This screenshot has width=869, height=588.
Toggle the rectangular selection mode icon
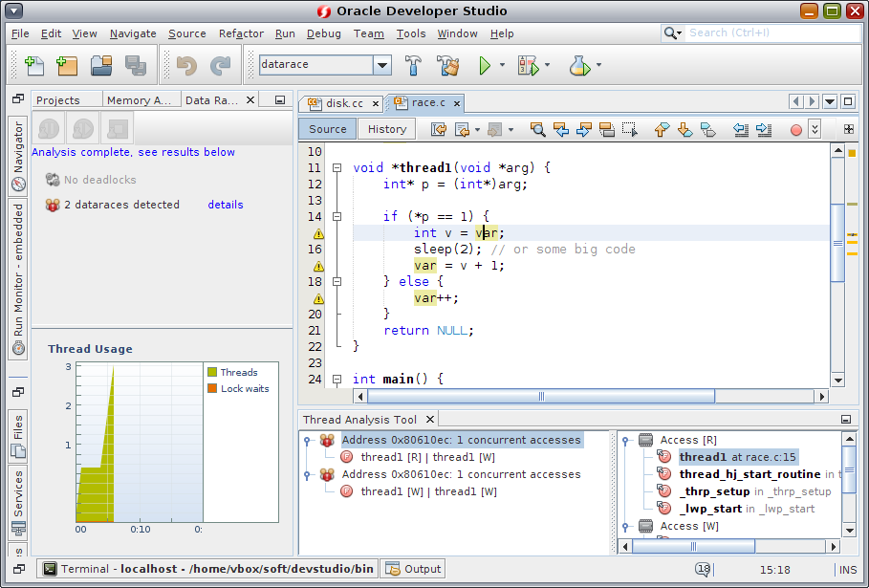(x=629, y=129)
